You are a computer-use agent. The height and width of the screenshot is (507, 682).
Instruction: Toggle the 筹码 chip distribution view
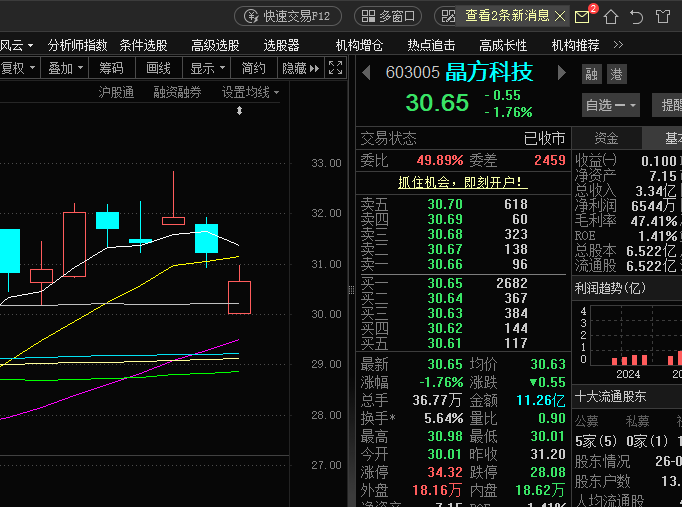111,68
